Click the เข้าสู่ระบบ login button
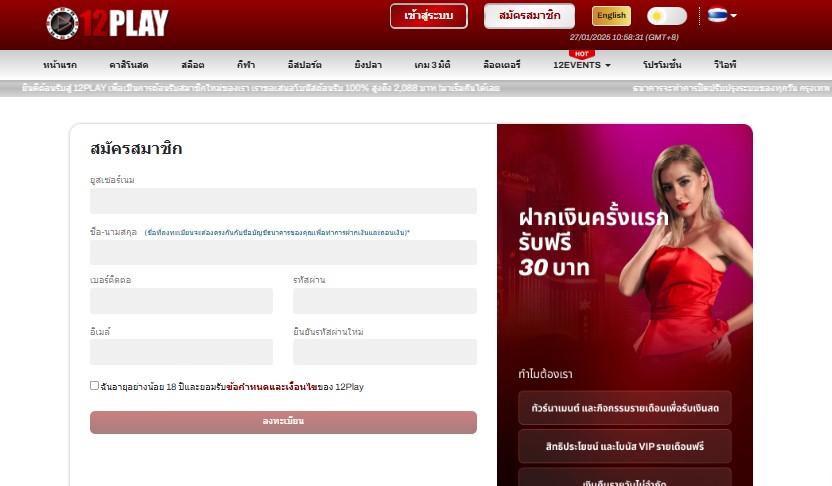This screenshot has width=832, height=486. tap(428, 16)
